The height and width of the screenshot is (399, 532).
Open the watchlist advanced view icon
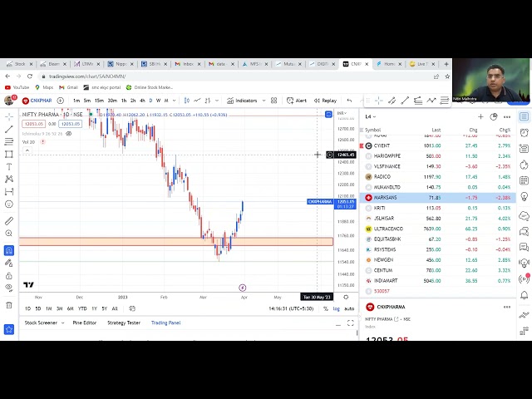(494, 116)
